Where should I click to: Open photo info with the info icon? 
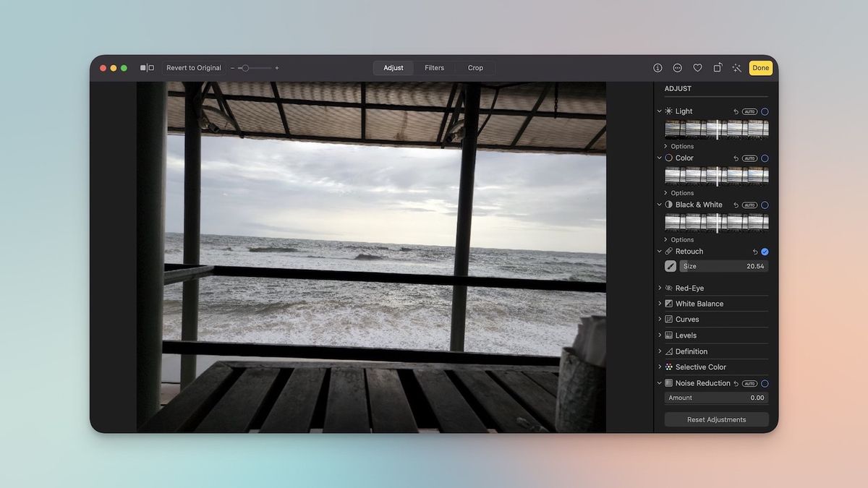point(658,67)
